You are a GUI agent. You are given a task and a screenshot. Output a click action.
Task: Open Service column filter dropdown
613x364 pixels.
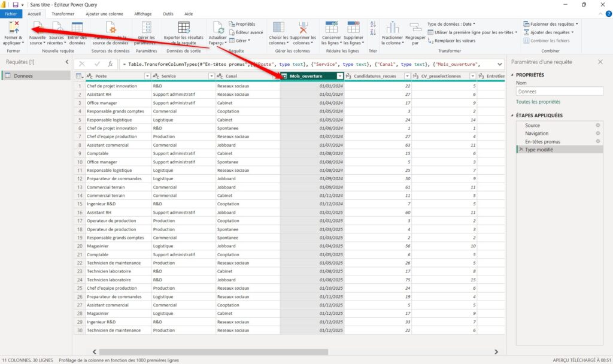click(x=211, y=76)
